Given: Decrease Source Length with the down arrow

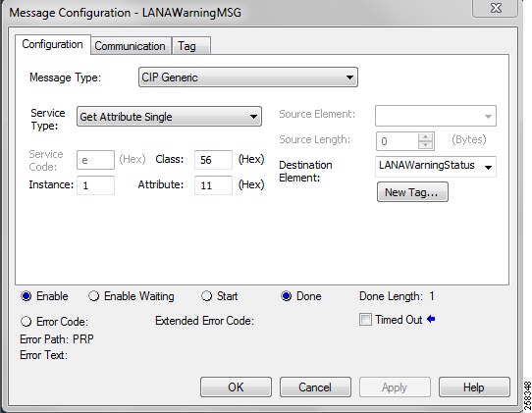Looking at the screenshot, I should click(425, 145).
